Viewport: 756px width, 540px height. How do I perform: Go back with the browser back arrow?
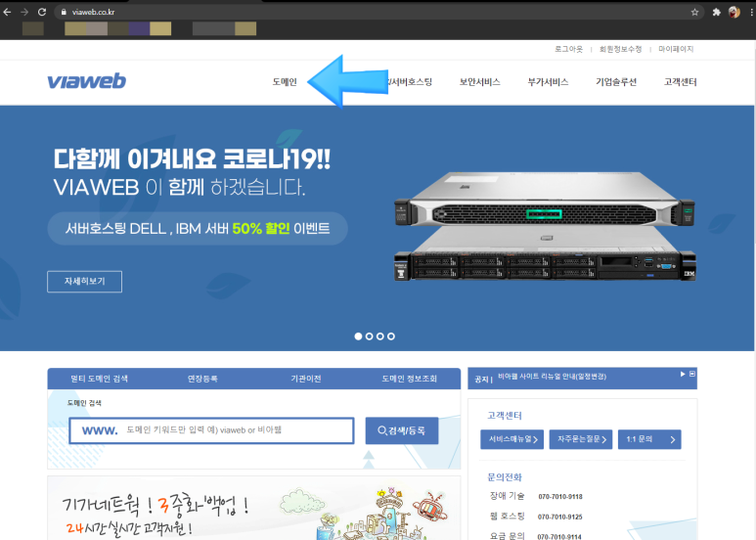pos(7,12)
